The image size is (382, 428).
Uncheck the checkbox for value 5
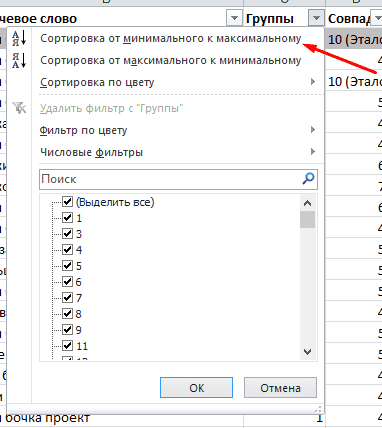pos(68,266)
